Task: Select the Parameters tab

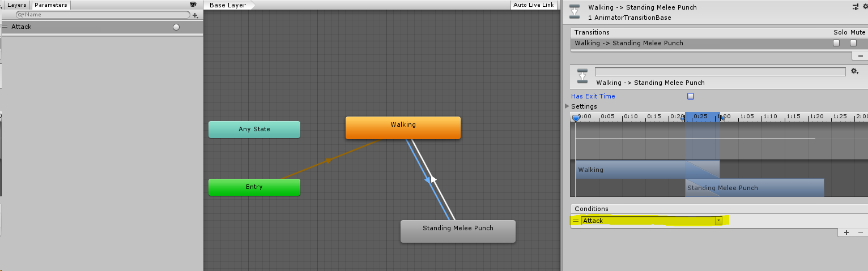Action: (x=50, y=5)
